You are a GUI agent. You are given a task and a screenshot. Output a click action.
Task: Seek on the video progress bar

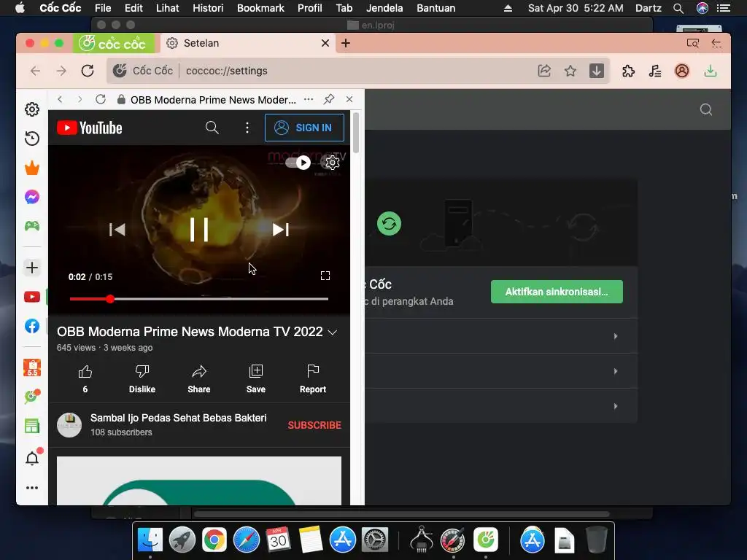coord(199,299)
